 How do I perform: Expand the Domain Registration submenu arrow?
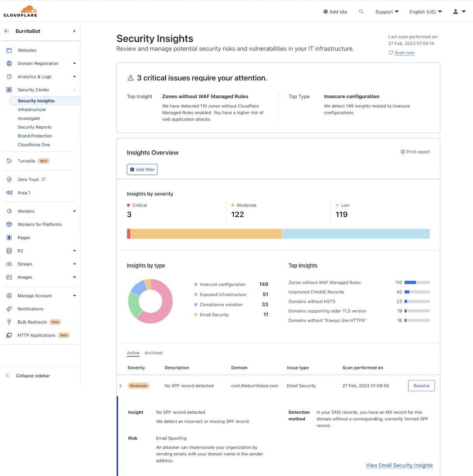point(75,63)
